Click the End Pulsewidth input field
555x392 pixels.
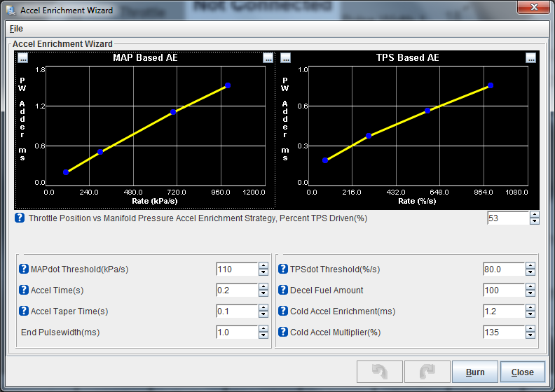[x=237, y=332]
